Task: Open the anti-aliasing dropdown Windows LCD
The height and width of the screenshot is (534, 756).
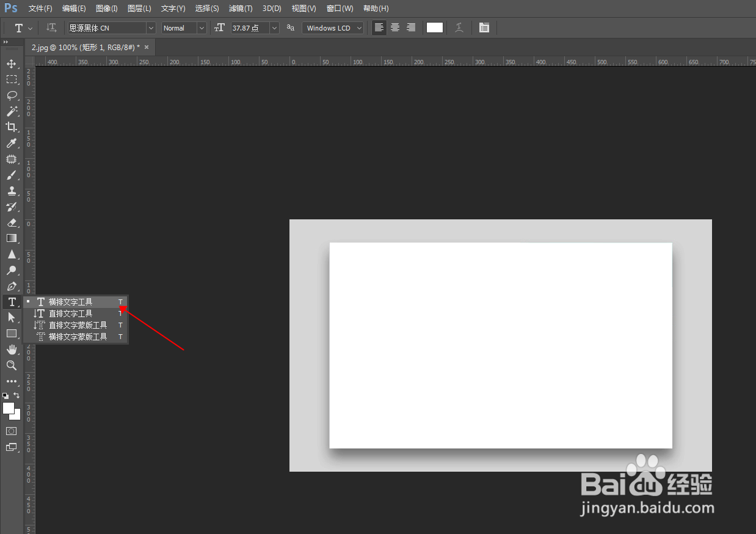Action: pyautogui.click(x=333, y=28)
